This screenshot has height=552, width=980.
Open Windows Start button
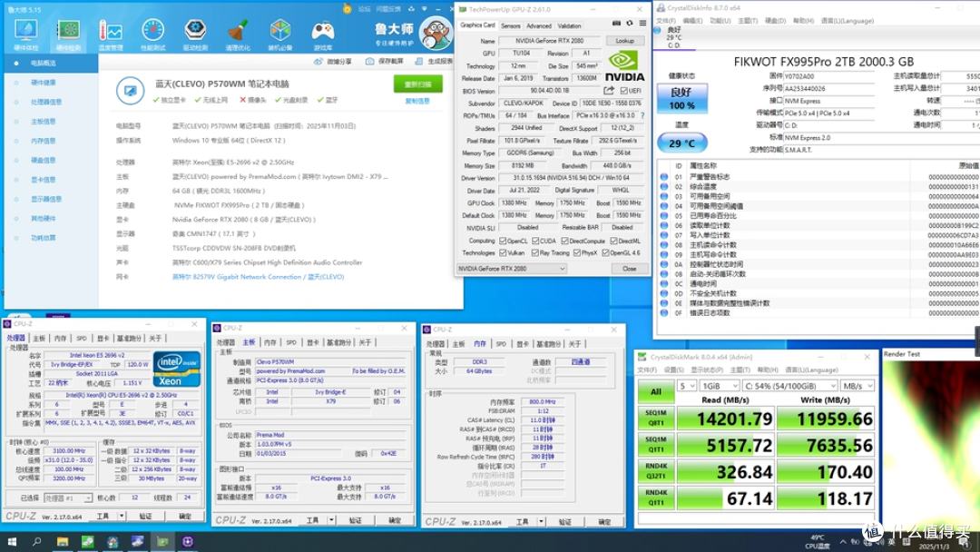tap(11, 542)
